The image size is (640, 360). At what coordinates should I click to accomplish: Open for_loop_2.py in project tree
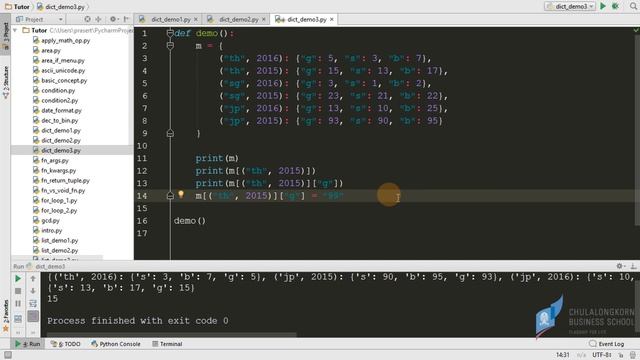[59, 211]
